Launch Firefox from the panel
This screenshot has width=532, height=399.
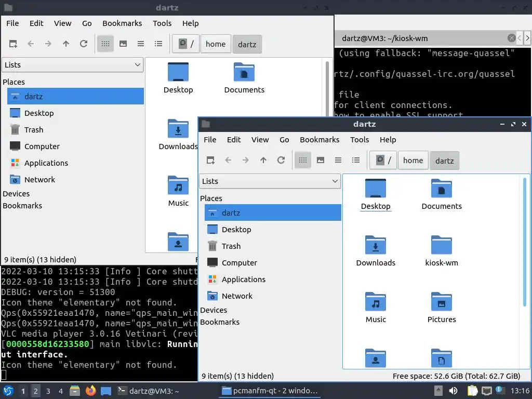click(x=90, y=391)
